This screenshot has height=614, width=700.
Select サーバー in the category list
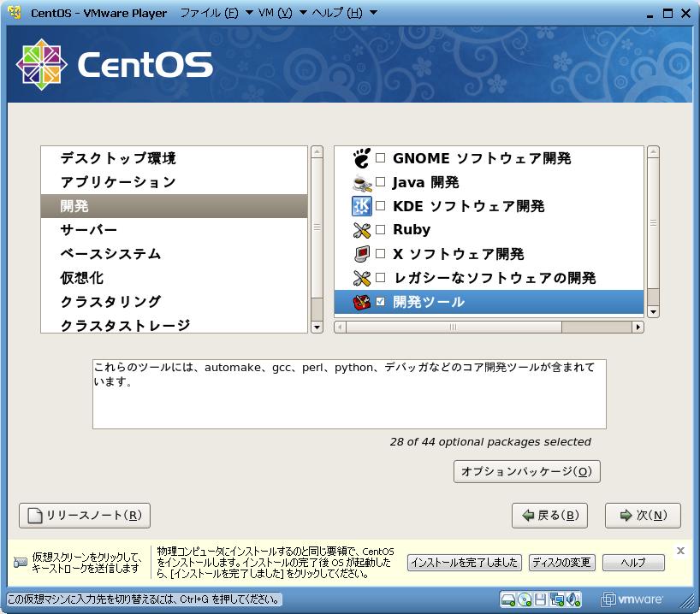[x=89, y=230]
